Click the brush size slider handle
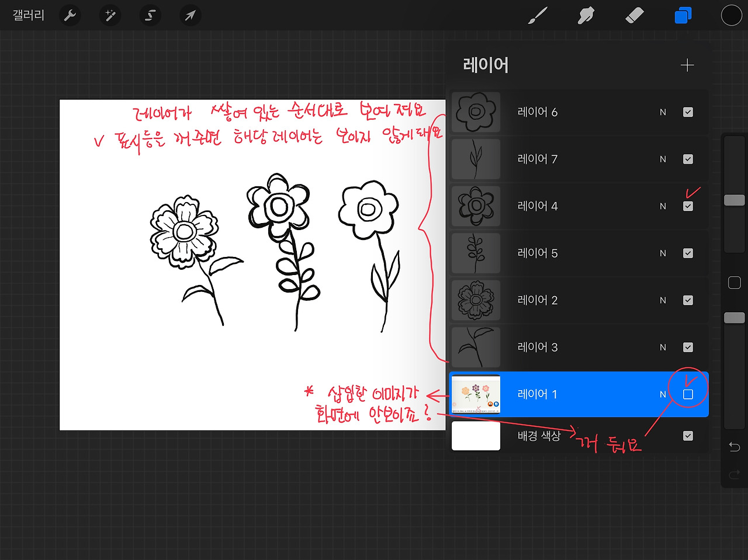 coord(735,200)
